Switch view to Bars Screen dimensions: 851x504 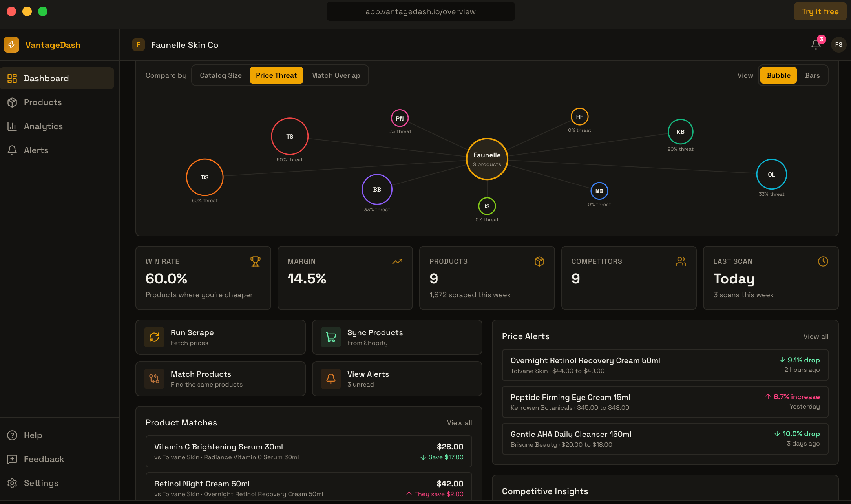tap(812, 75)
